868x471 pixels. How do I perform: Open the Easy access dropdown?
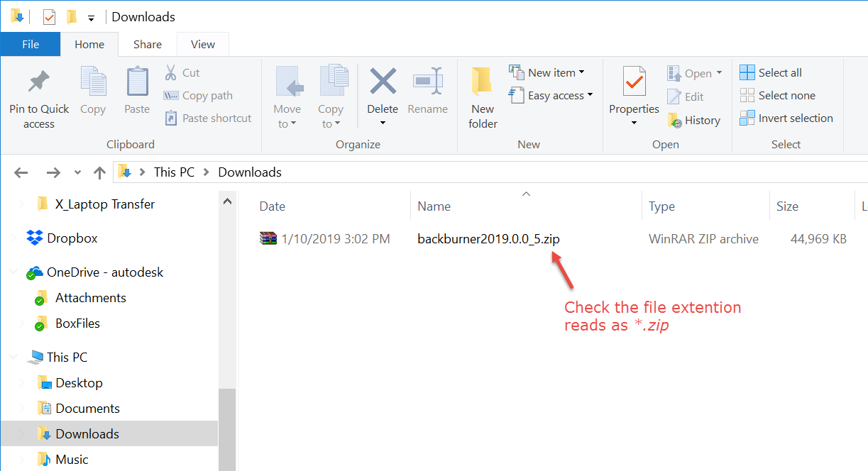point(551,95)
